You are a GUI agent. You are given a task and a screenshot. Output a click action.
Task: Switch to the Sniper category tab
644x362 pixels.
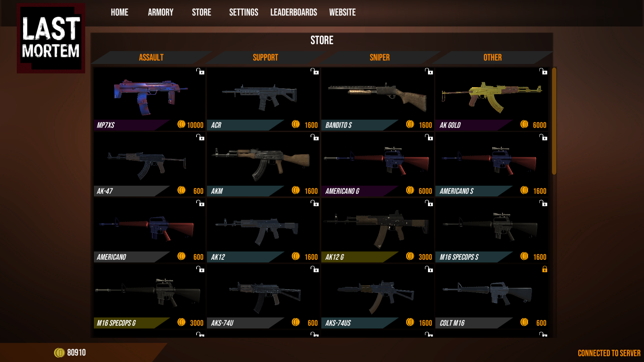pyautogui.click(x=380, y=58)
